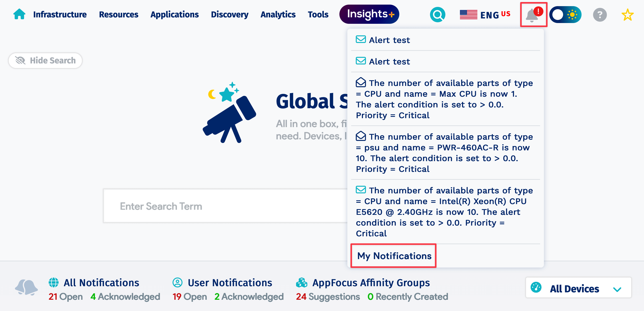Click the yellow favorites star icon

627,15
